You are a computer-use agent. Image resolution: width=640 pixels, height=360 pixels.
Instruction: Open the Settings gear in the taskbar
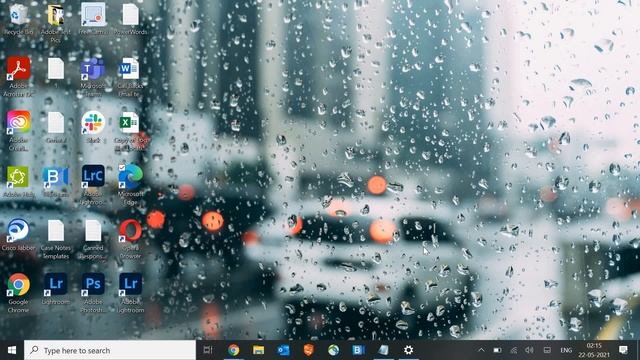coord(408,350)
